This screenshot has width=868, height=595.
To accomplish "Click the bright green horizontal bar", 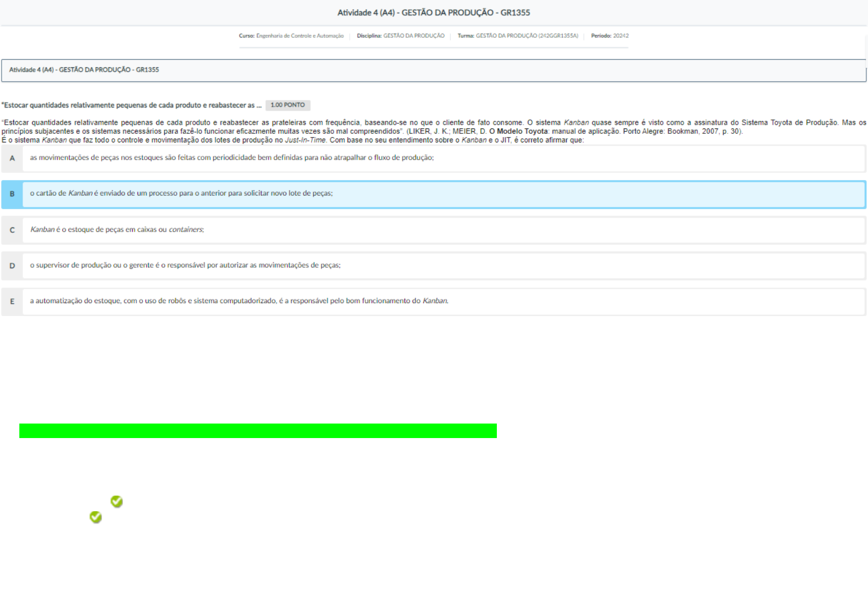I will [x=258, y=431].
